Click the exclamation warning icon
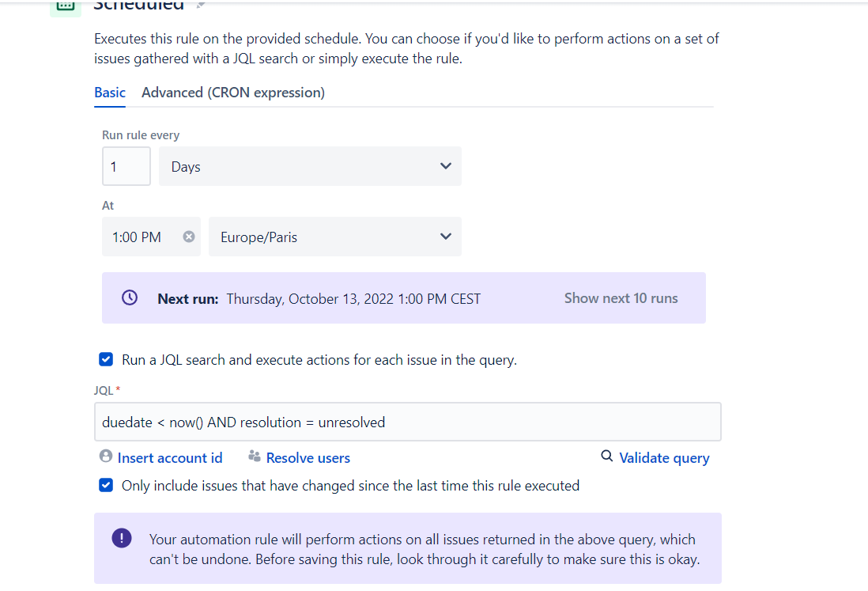 coord(121,537)
